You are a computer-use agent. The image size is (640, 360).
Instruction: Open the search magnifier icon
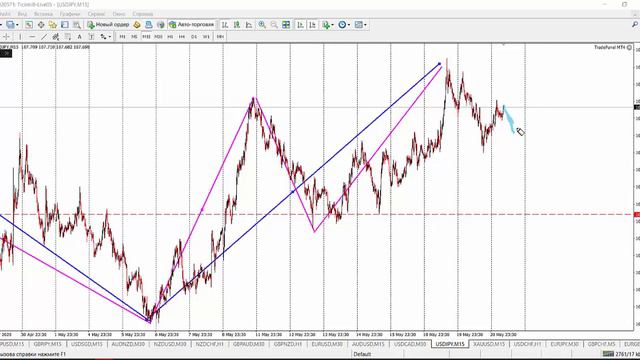point(635,25)
